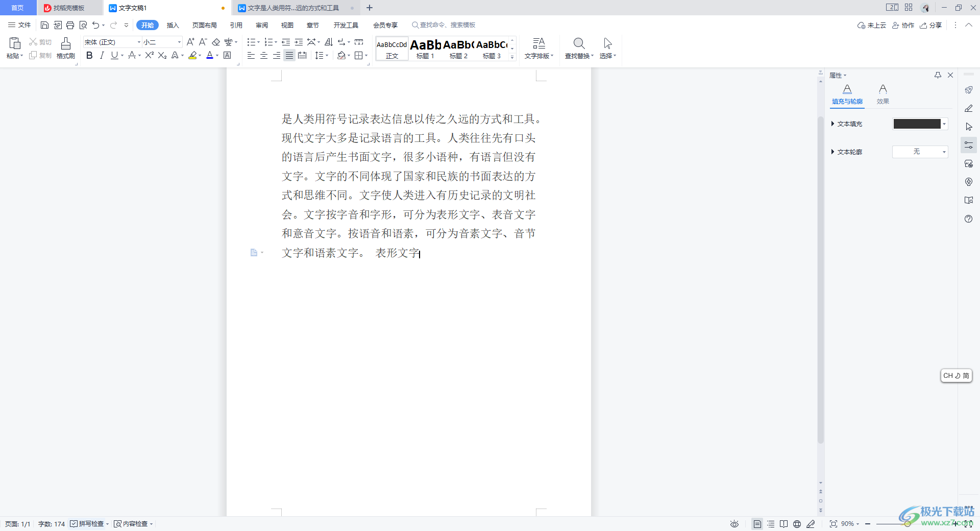The width and height of the screenshot is (980, 531).
Task: Toggle distributed alignment
Action: [x=302, y=55]
